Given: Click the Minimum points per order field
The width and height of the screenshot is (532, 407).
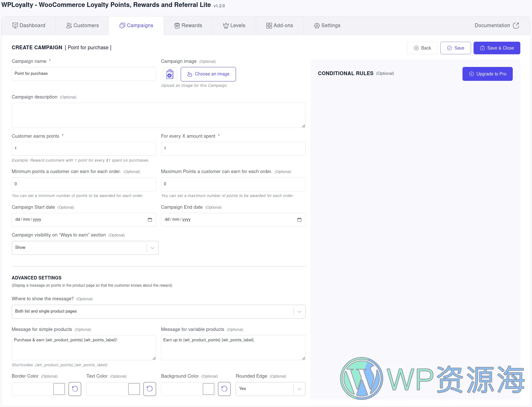Looking at the screenshot, I should [84, 184].
